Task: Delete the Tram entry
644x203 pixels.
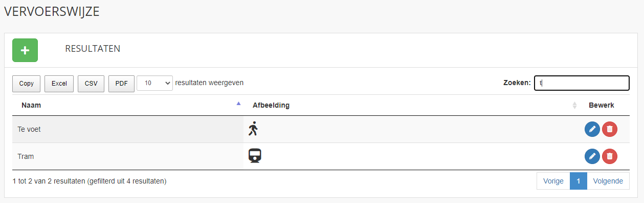Action: point(610,156)
